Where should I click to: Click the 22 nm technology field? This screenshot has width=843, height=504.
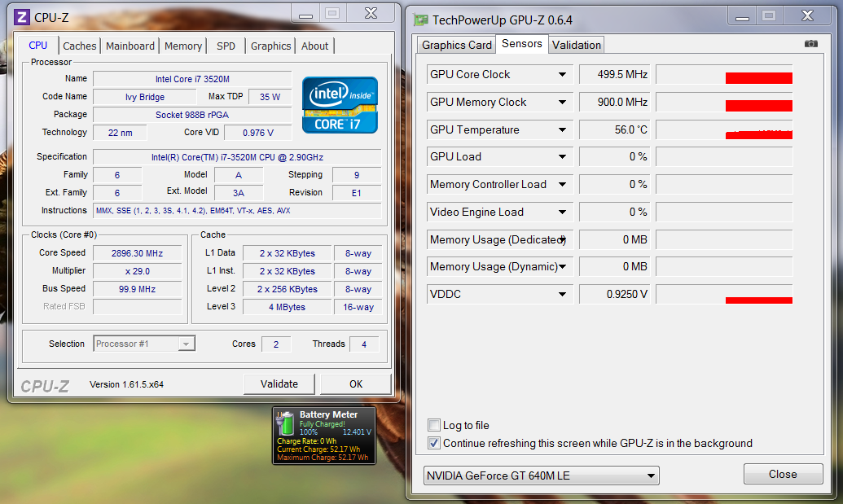click(120, 132)
